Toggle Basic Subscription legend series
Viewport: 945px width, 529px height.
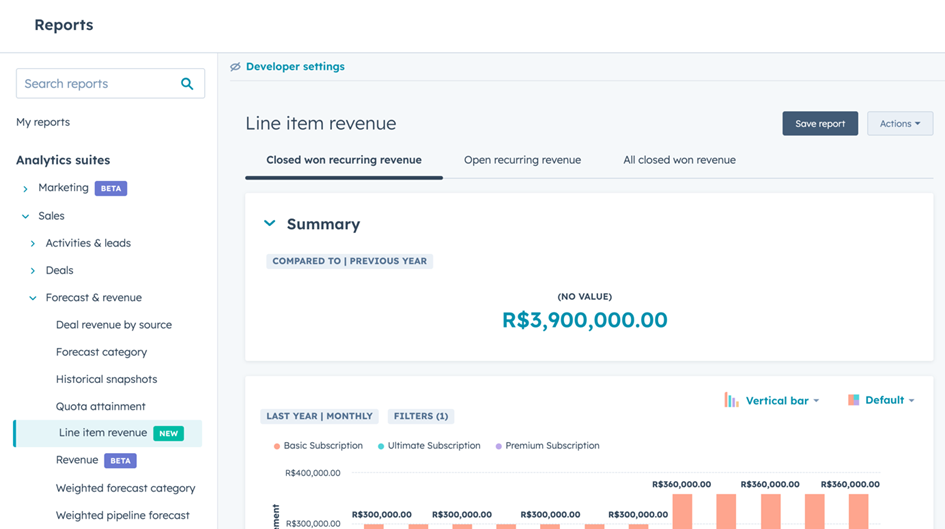[318, 446]
